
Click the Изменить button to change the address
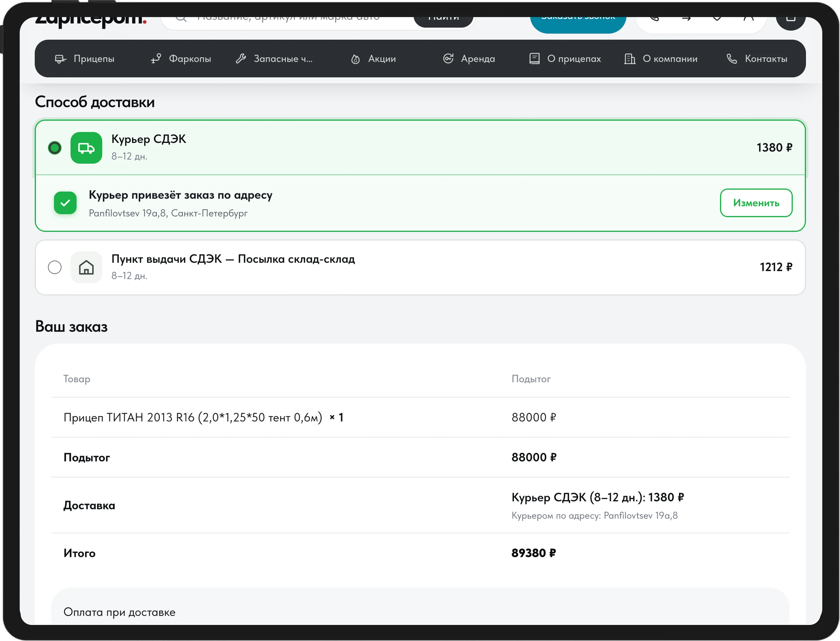pos(756,203)
